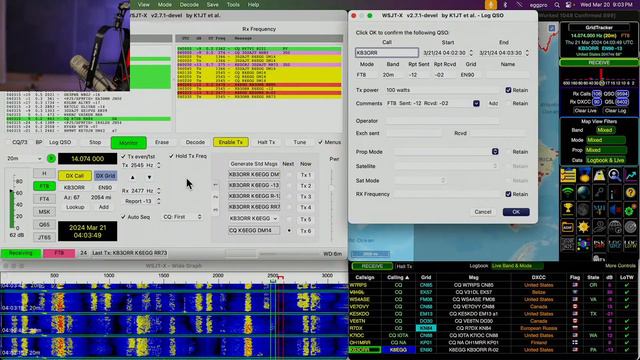Screen dimensions: 640x360
Task: Toggle Retain checkbox for Comments
Action: tap(508, 103)
